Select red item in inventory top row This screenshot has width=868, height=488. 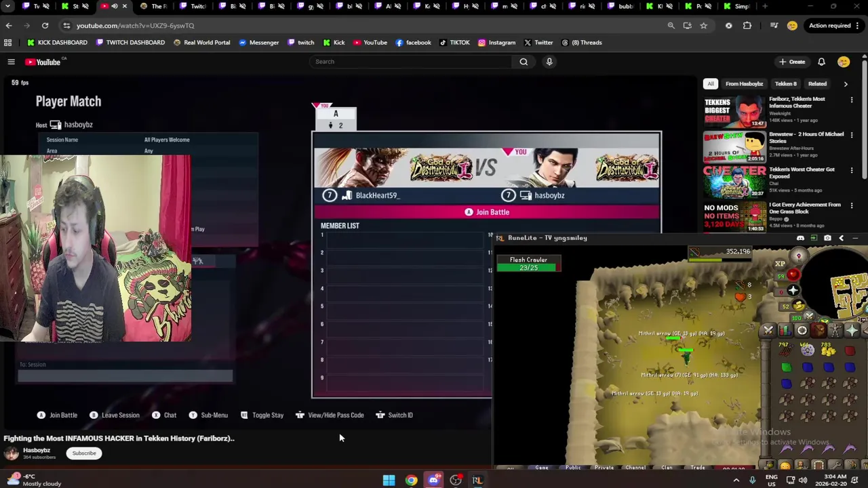pyautogui.click(x=850, y=350)
